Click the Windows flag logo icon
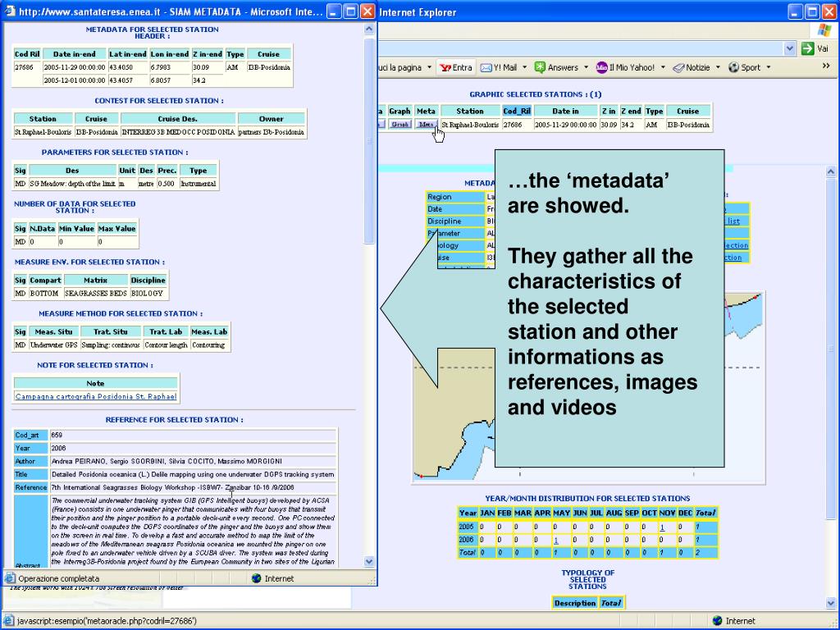Screen dimensions: 840x630 (x=824, y=30)
